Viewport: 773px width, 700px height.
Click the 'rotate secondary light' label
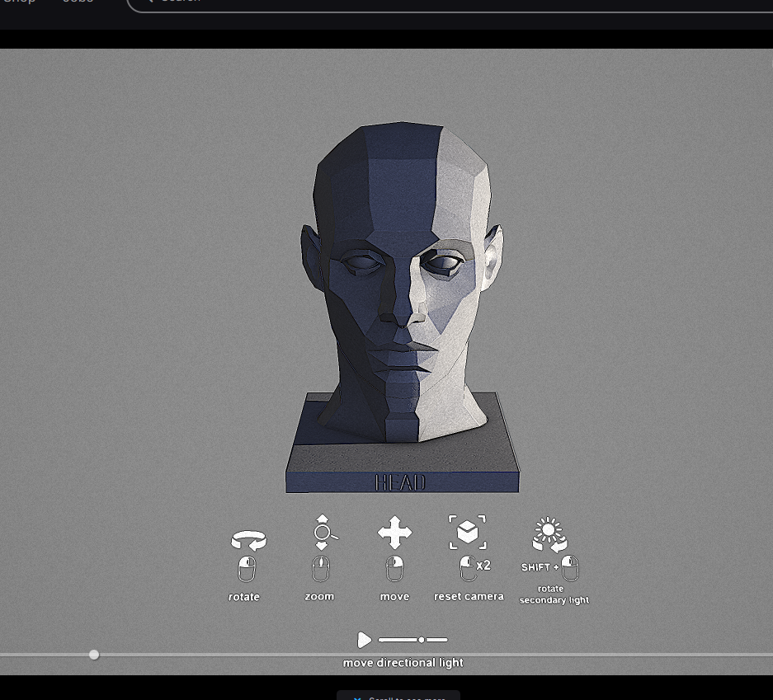(554, 594)
